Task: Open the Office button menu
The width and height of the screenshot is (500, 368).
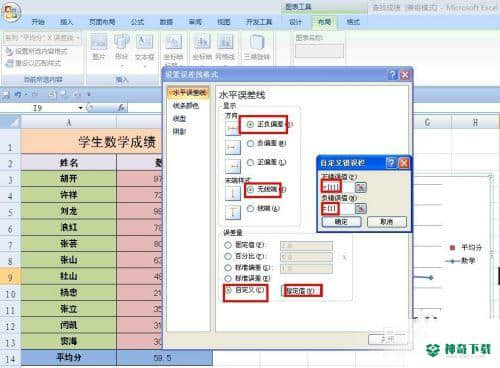Action: pyautogui.click(x=11, y=12)
